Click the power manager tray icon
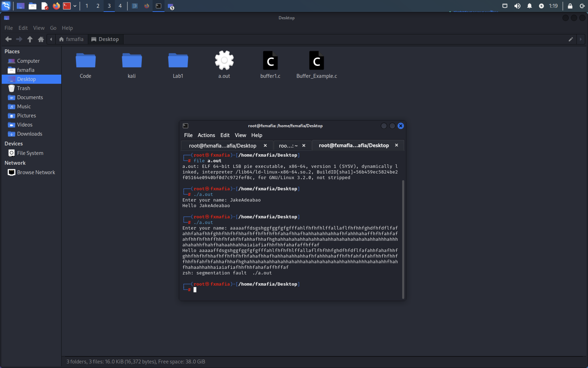The height and width of the screenshot is (368, 588). click(541, 6)
